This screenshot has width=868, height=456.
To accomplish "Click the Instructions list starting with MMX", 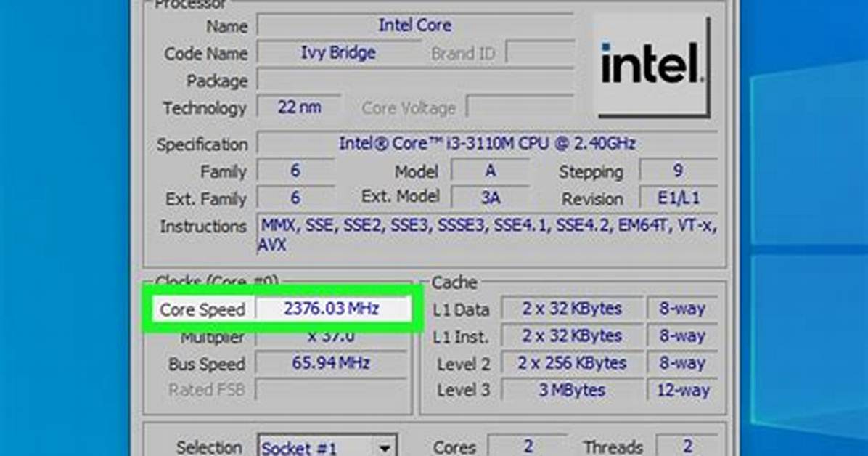I will pos(488,235).
